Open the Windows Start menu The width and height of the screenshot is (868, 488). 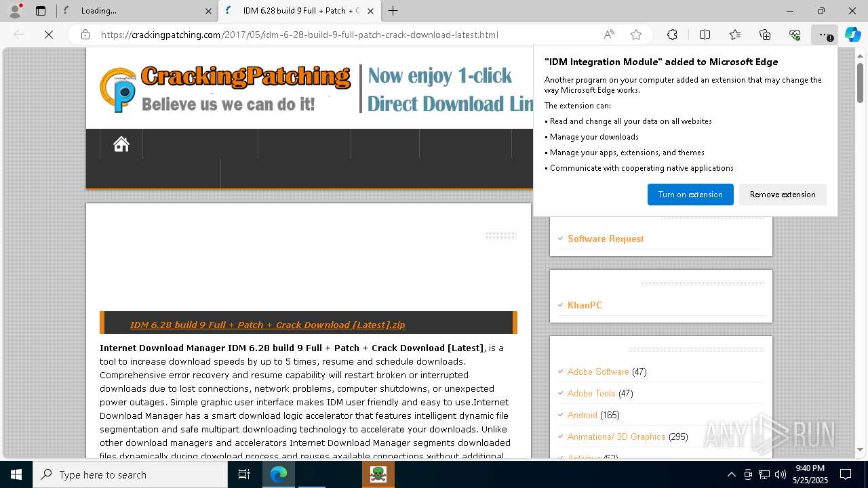pyautogui.click(x=16, y=474)
